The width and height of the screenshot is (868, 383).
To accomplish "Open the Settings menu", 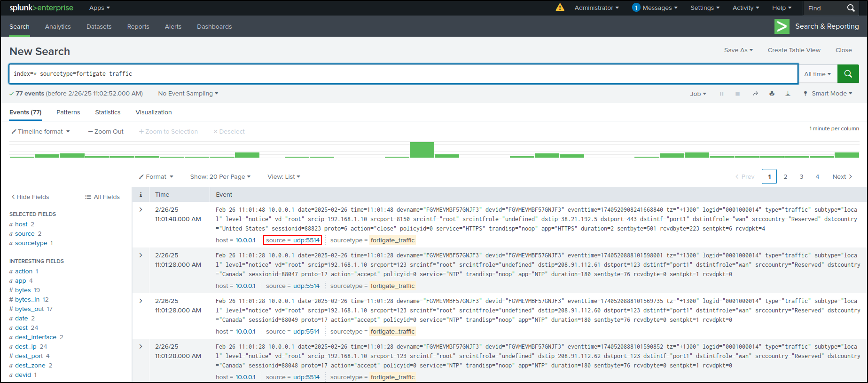I will click(705, 8).
